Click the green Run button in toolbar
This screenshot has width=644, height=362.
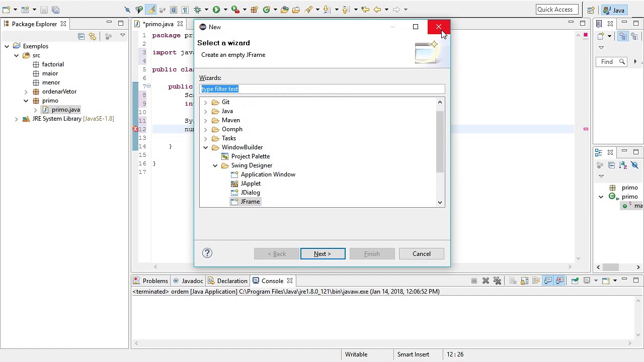[216, 10]
